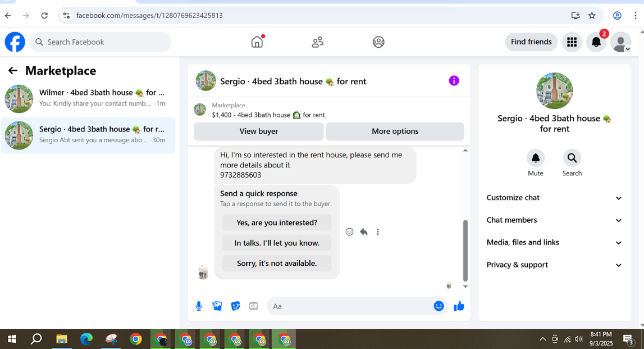Click the More options button
Screen dimensions: 644x349
point(395,131)
